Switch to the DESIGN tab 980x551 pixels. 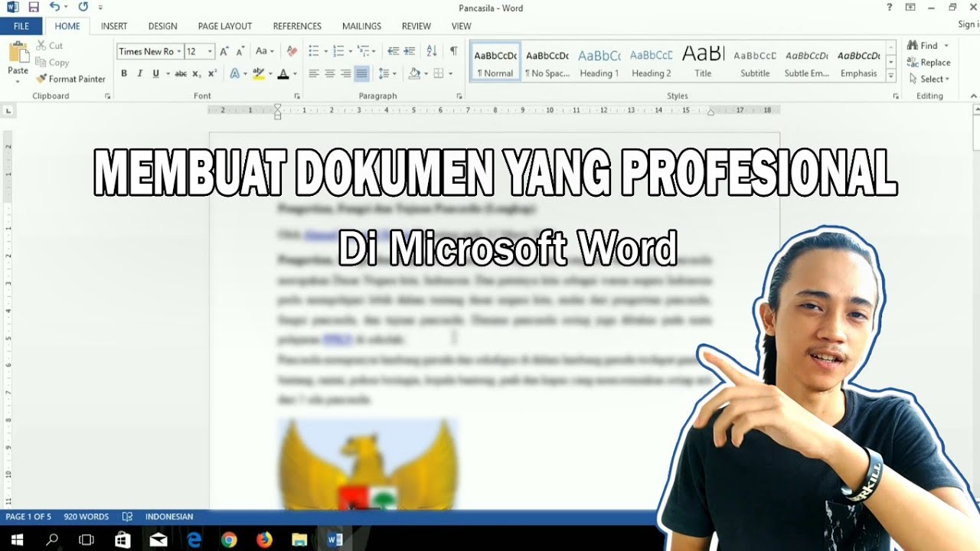pyautogui.click(x=163, y=26)
